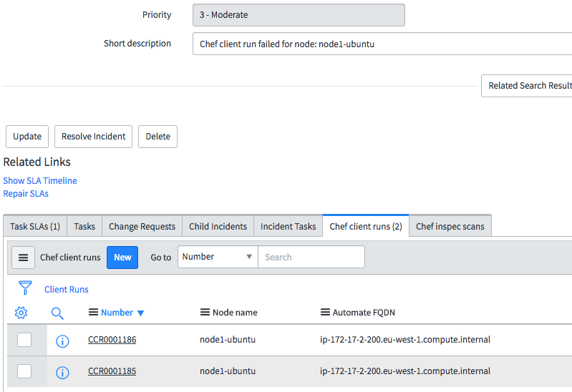Image resolution: width=572 pixels, height=392 pixels.
Task: Open the Repair SLAs link
Action: coord(26,194)
